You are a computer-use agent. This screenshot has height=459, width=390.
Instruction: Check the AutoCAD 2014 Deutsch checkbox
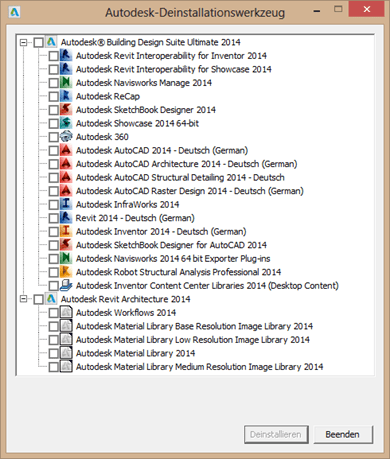coord(54,150)
